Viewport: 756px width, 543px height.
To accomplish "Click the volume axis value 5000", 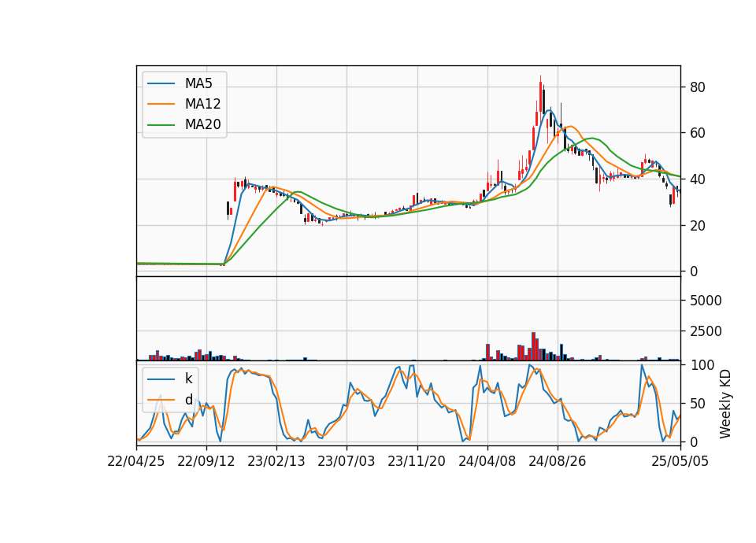I will 706,301.
